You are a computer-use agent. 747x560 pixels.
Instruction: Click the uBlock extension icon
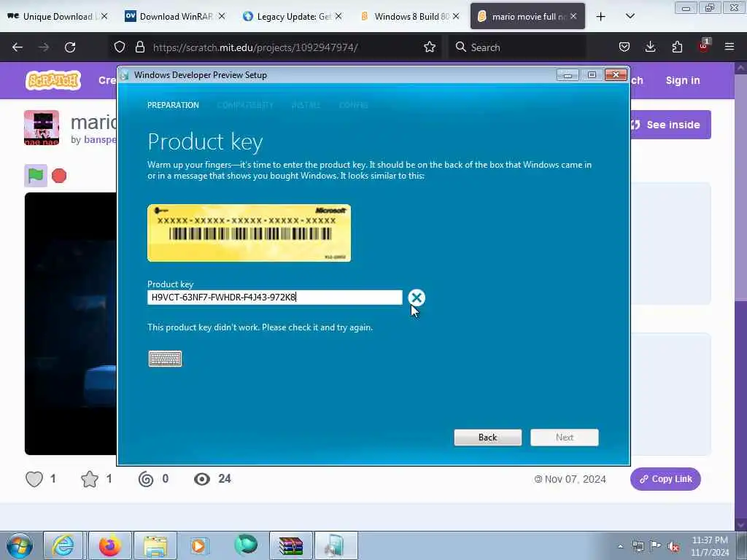pyautogui.click(x=704, y=46)
